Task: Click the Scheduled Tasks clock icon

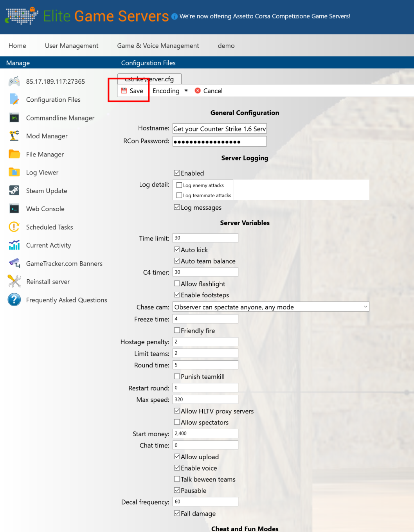Action: coord(14,227)
